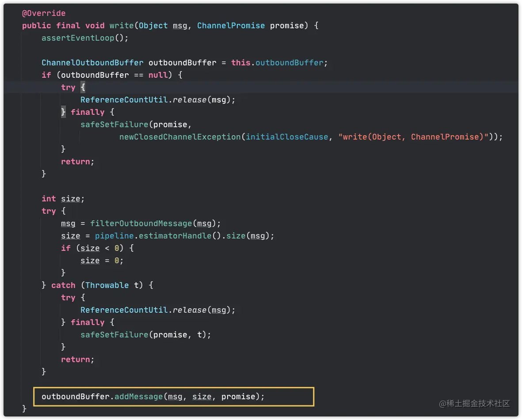Click the addMessage method call
This screenshot has width=522, height=420.
tap(138, 397)
